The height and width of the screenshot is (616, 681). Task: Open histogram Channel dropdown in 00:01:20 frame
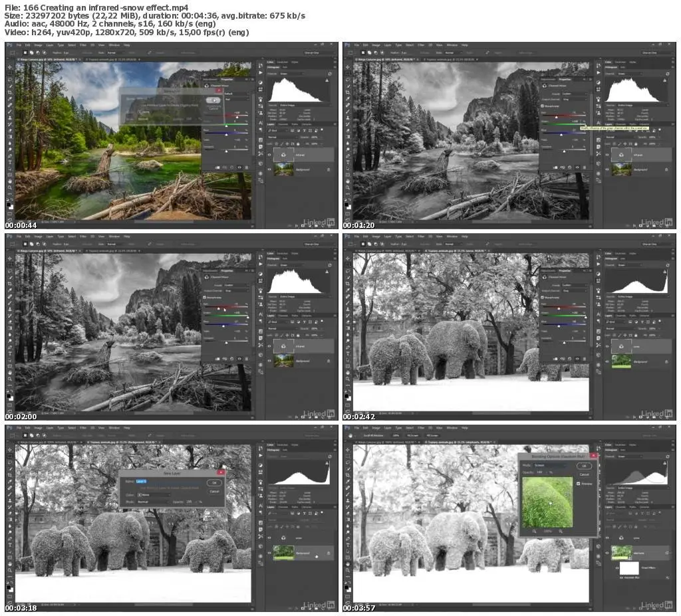(630, 74)
